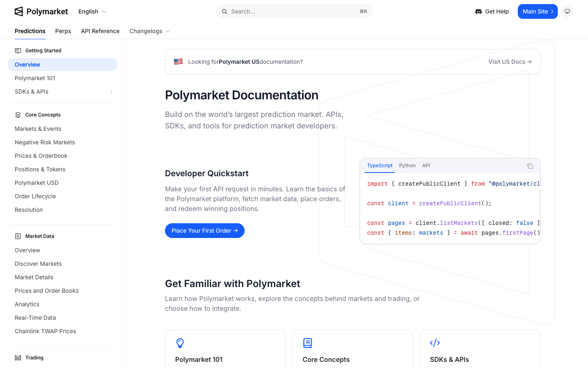
Task: Open Polymarket 101 sidebar page
Action: pos(62,78)
